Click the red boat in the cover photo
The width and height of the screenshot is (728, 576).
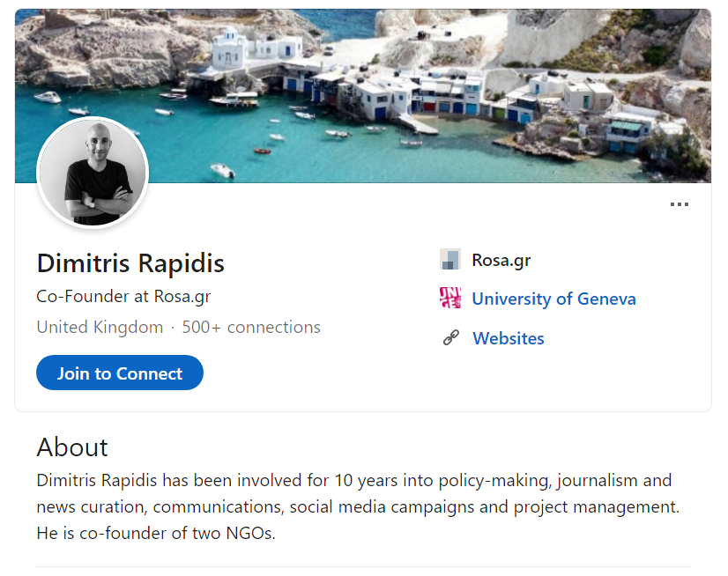[263, 151]
